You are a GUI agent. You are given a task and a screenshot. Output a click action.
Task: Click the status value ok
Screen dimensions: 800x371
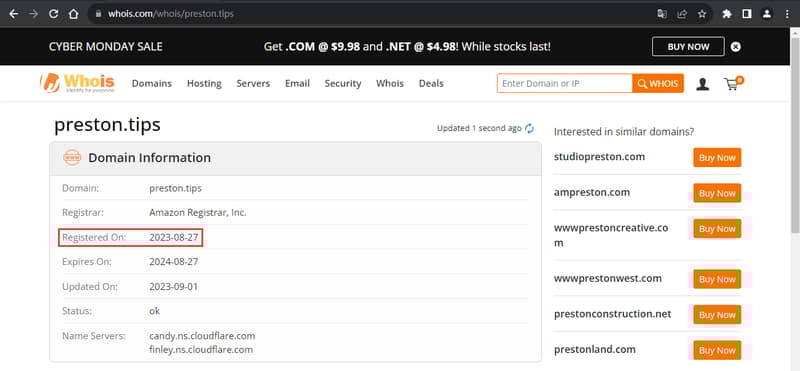pos(155,311)
